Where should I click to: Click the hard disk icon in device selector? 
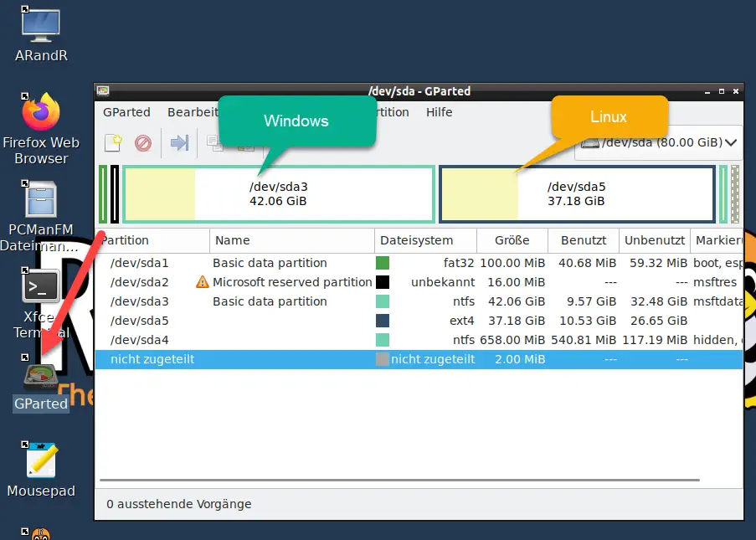pos(590,142)
